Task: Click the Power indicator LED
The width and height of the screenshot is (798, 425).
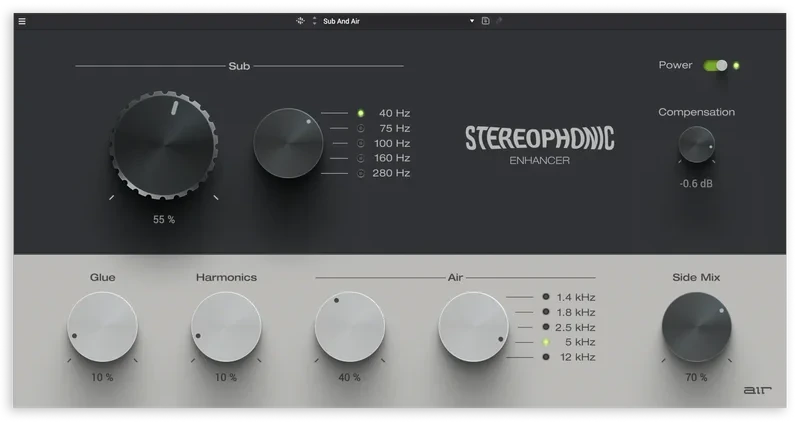Action: click(736, 66)
